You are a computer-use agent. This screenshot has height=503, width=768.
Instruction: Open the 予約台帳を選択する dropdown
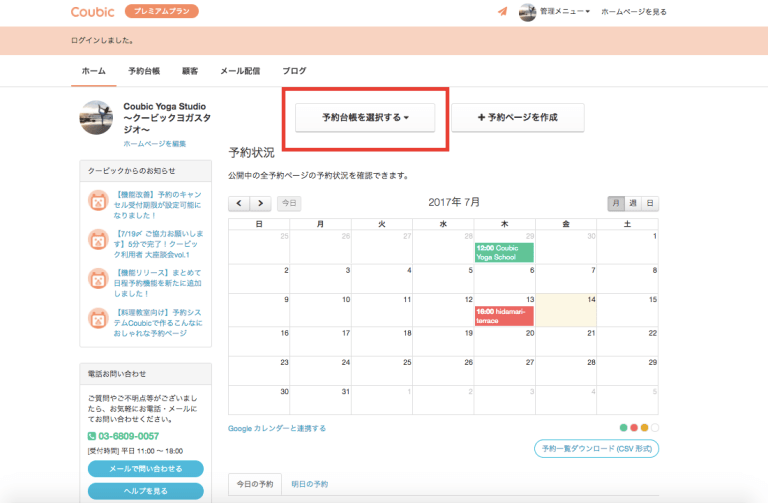click(365, 118)
